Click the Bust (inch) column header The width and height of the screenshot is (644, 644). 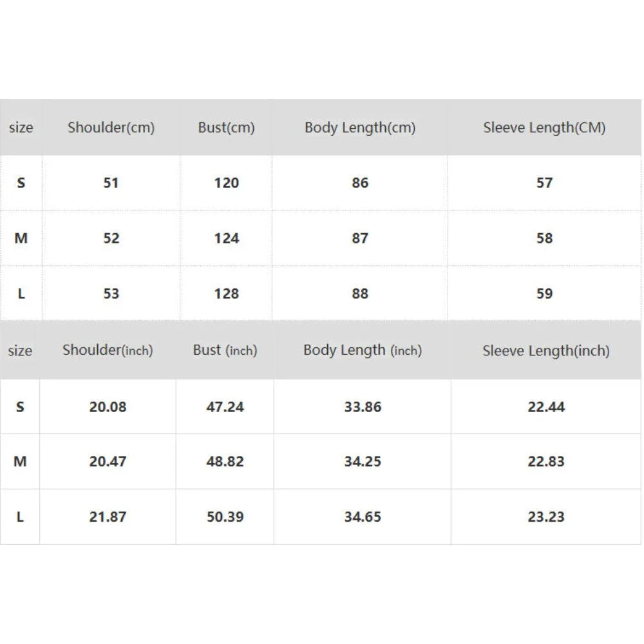coord(225,350)
